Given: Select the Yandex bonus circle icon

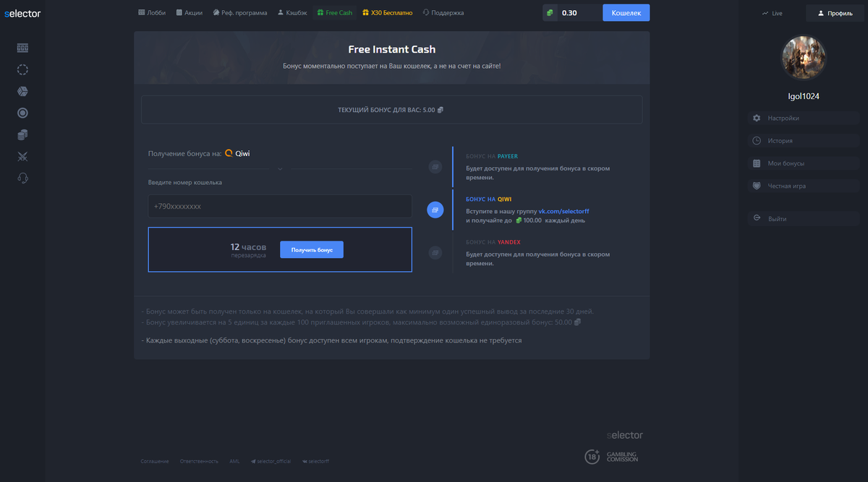Looking at the screenshot, I should point(435,253).
